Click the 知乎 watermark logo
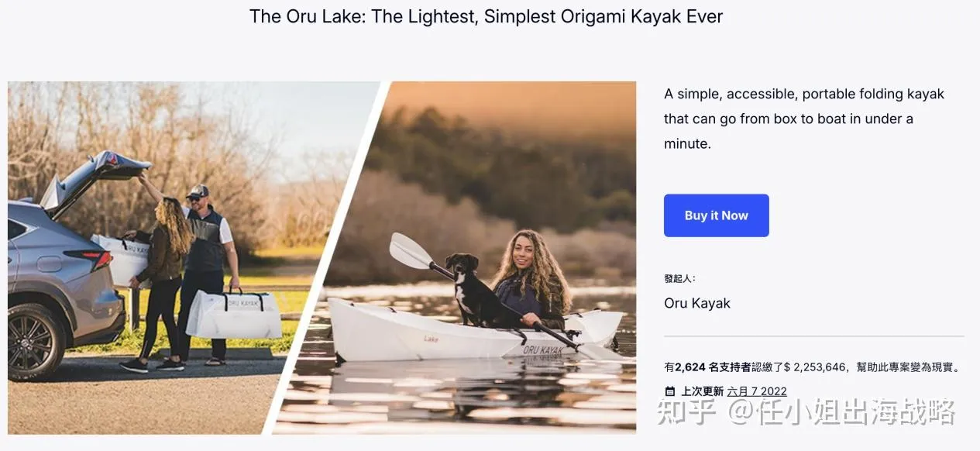 686,412
